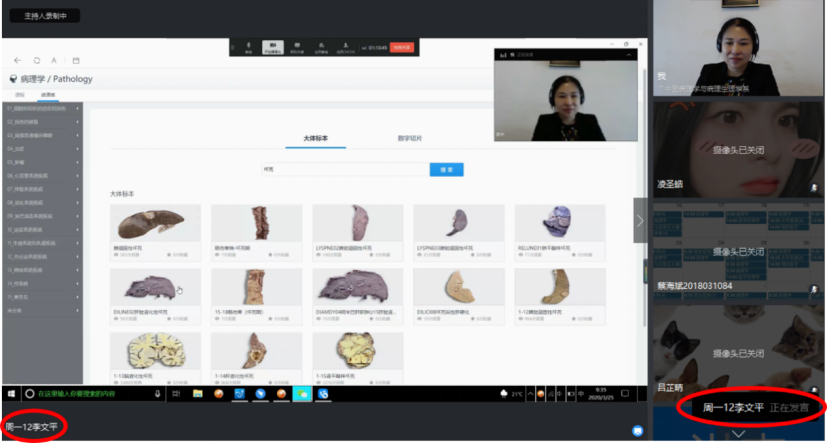The height and width of the screenshot is (443, 827).
Task: Click the browser back arrow
Action: 18,60
